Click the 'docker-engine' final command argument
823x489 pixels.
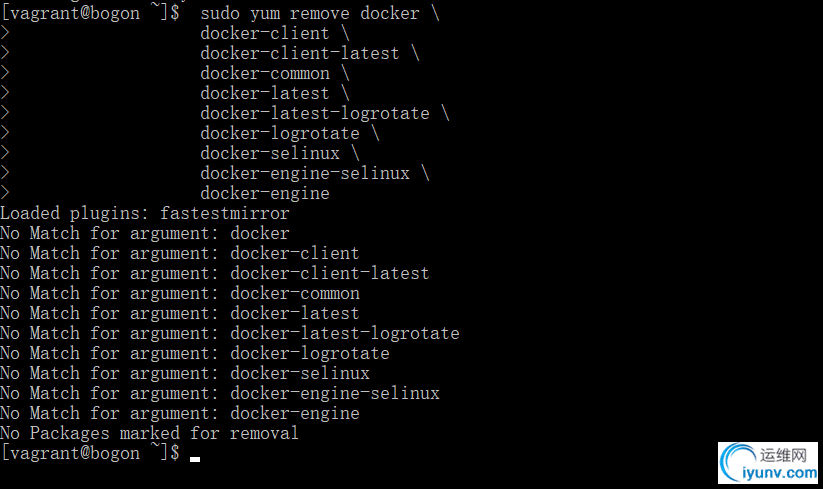tap(265, 193)
